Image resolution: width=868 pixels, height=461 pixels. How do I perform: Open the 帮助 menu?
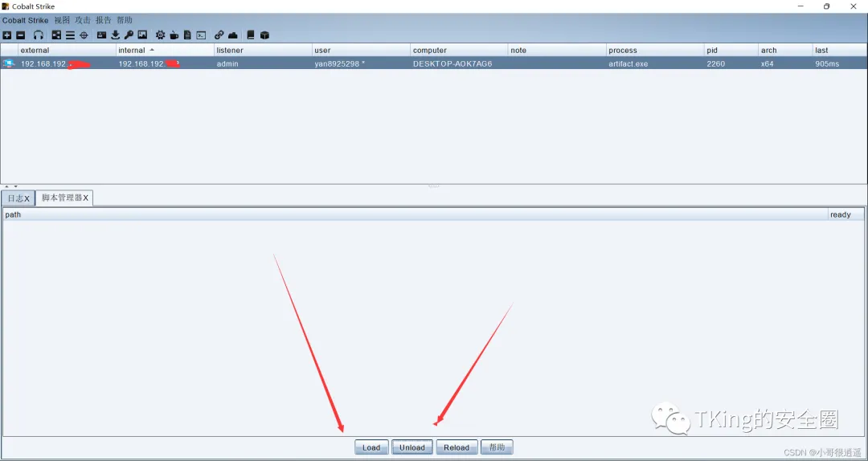tap(125, 20)
